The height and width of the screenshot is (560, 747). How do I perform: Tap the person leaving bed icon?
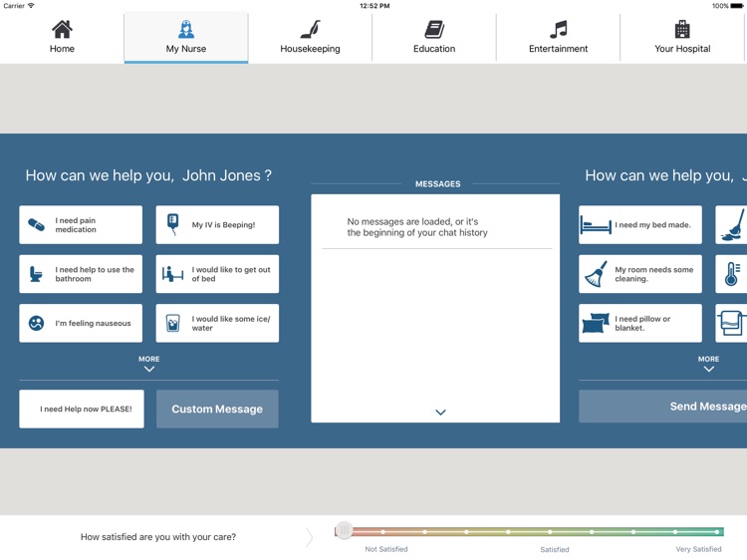click(x=172, y=274)
